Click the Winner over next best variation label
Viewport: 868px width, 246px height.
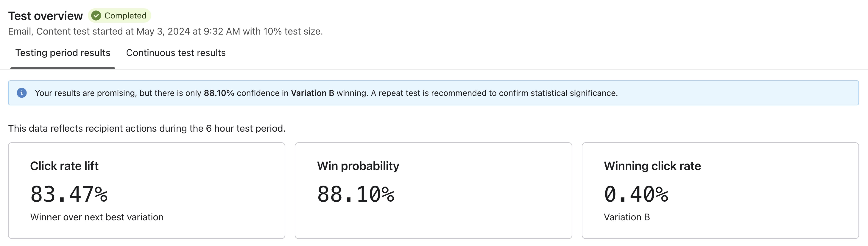(x=97, y=217)
